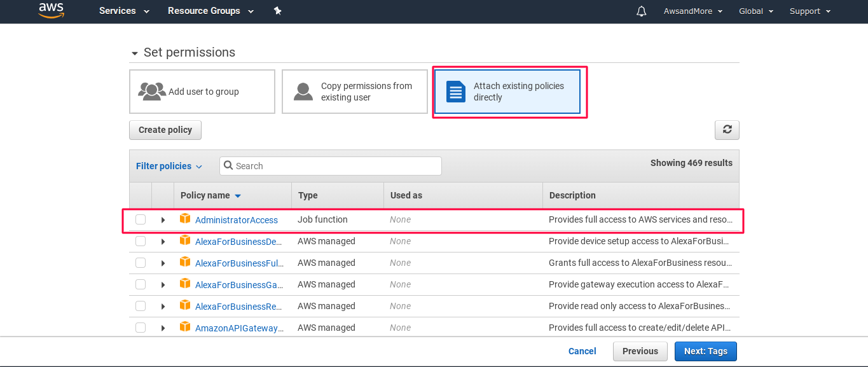Enable the AlexaForBusinessGa... policy checkbox
The image size is (868, 367).
tap(141, 284)
